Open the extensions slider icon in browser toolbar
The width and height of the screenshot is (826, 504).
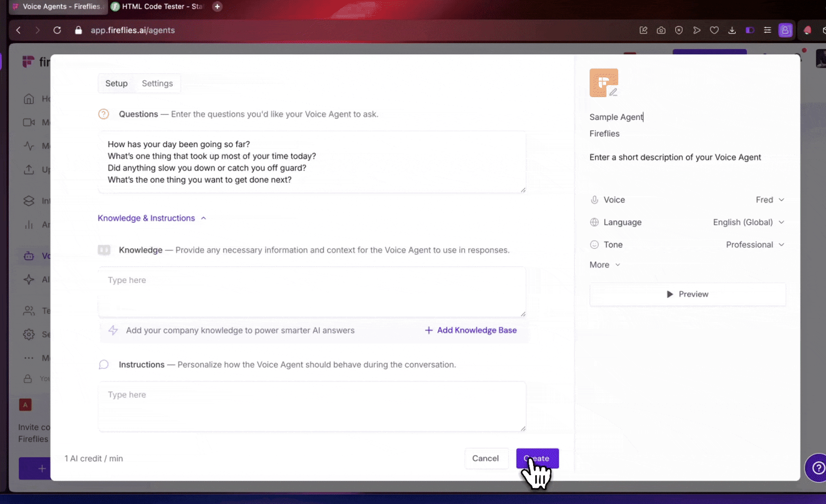click(767, 30)
